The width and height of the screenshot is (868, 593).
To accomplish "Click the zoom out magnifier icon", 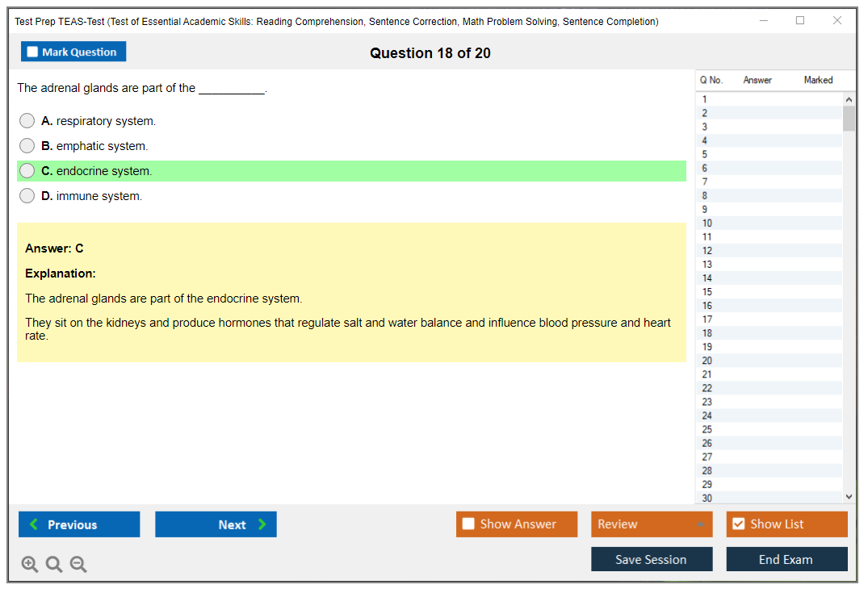I will (78, 565).
